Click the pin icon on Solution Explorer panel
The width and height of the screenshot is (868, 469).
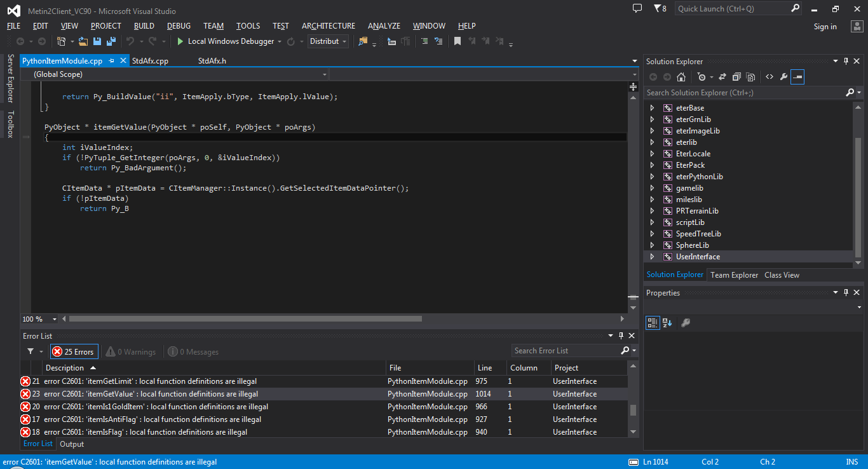(846, 62)
